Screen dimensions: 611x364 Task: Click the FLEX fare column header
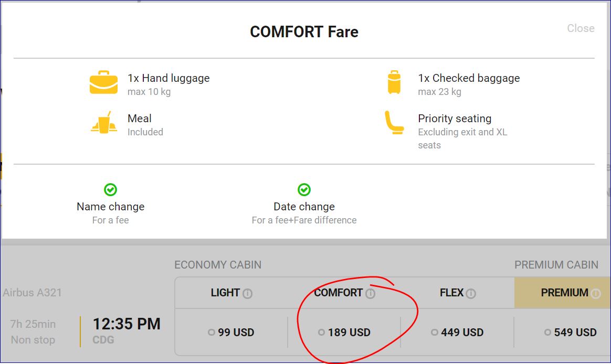[451, 293]
